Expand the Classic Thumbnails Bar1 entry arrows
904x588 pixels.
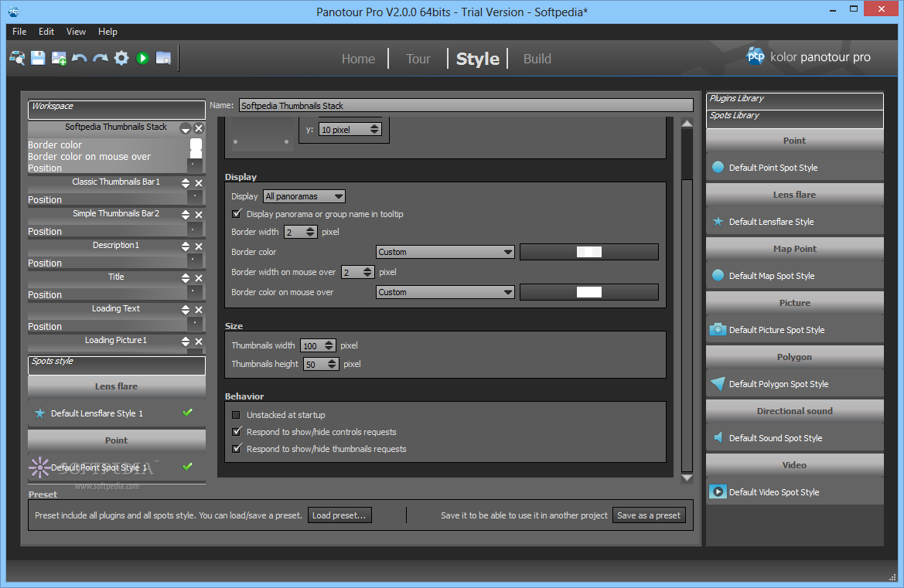pyautogui.click(x=185, y=183)
